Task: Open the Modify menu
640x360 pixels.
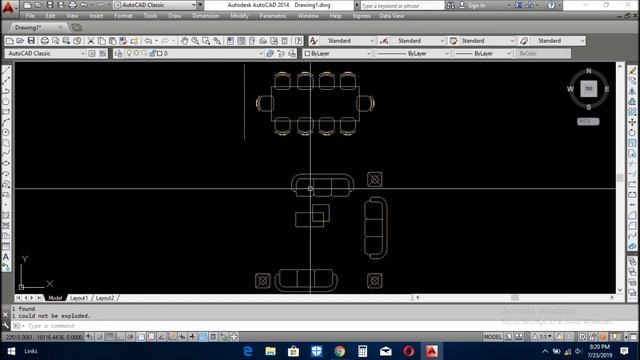Action: 239,16
